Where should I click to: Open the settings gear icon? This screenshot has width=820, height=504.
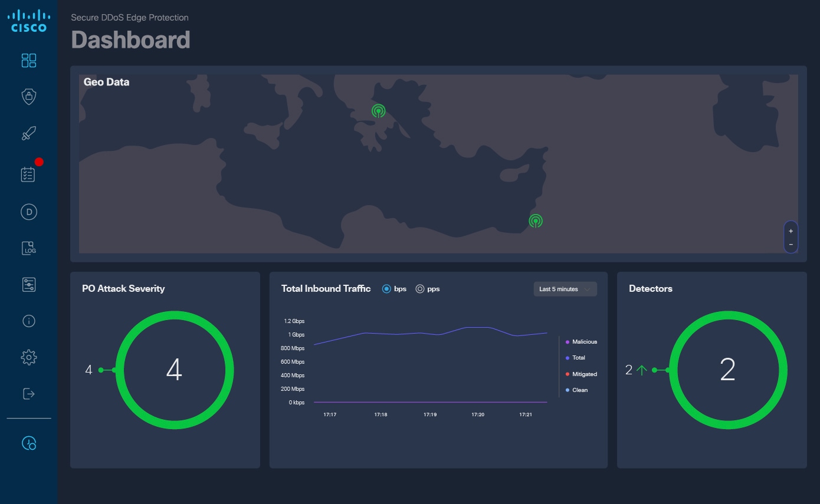pos(29,357)
